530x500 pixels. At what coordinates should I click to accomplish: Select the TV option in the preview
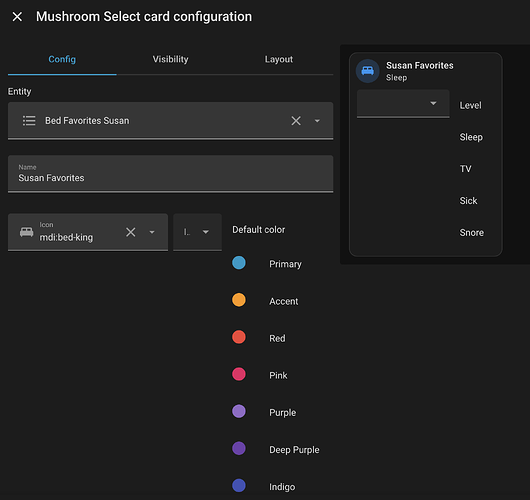(x=465, y=169)
